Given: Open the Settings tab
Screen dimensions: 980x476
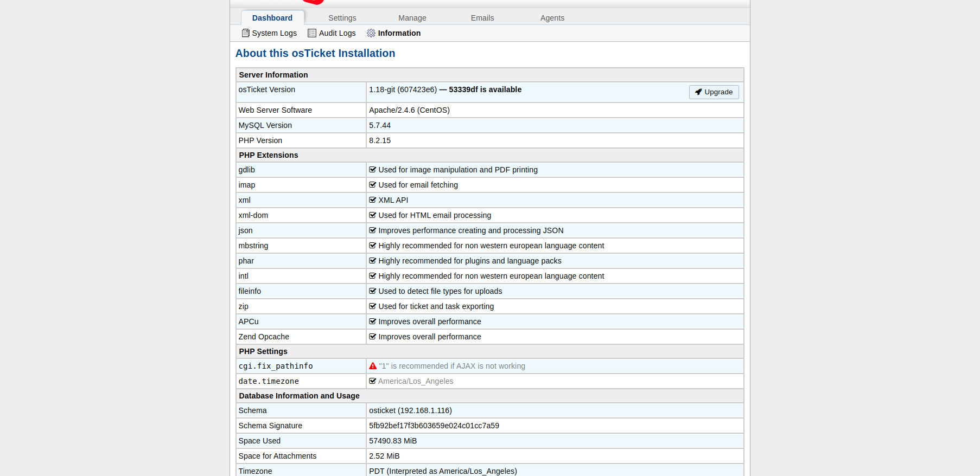Looking at the screenshot, I should tap(342, 18).
